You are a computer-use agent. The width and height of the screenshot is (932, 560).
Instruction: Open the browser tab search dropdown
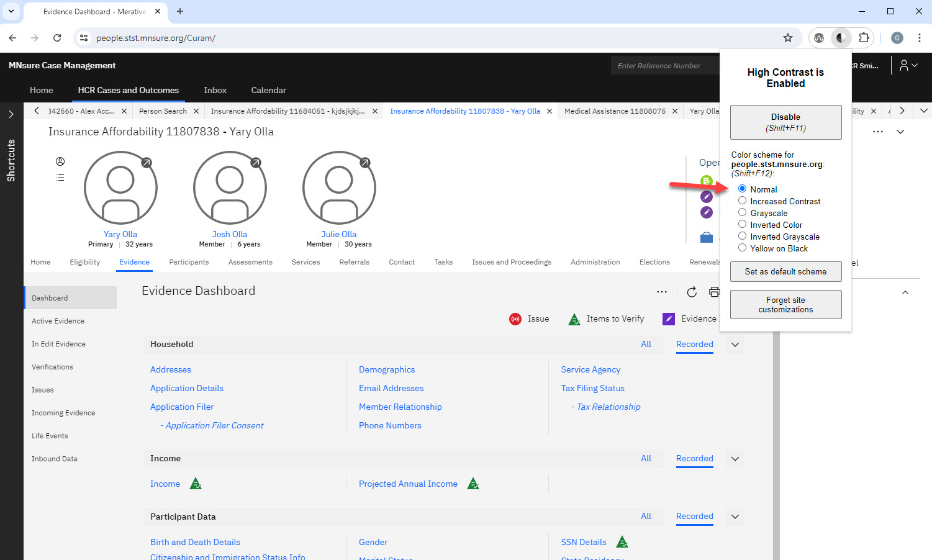point(11,11)
